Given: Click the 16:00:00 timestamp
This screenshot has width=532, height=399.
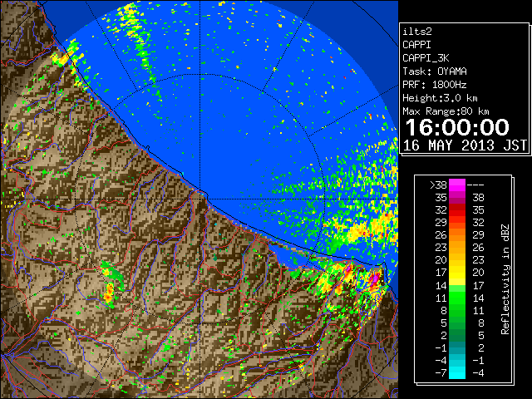Looking at the screenshot, I should point(457,127).
